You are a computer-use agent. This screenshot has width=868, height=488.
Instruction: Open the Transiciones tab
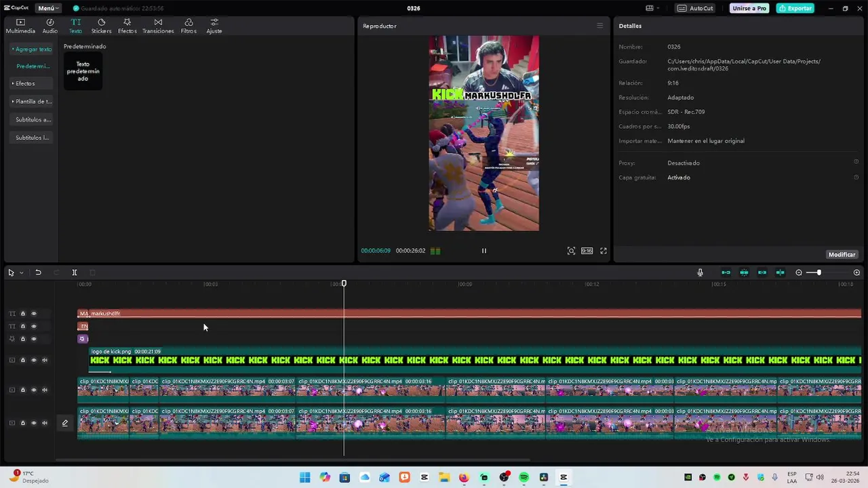(158, 26)
